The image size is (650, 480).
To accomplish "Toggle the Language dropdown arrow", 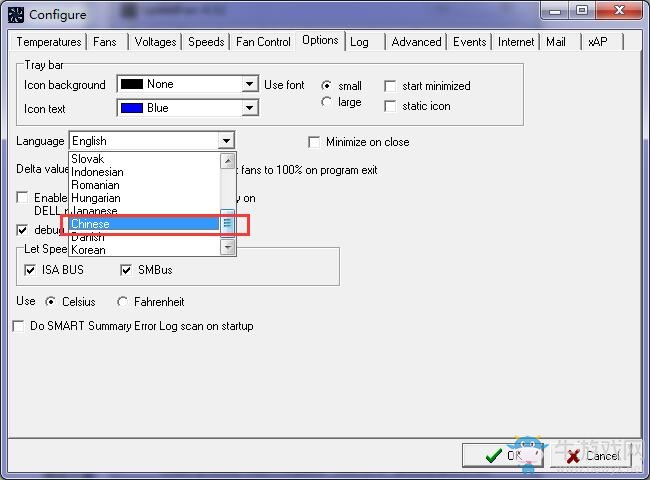I will [226, 141].
